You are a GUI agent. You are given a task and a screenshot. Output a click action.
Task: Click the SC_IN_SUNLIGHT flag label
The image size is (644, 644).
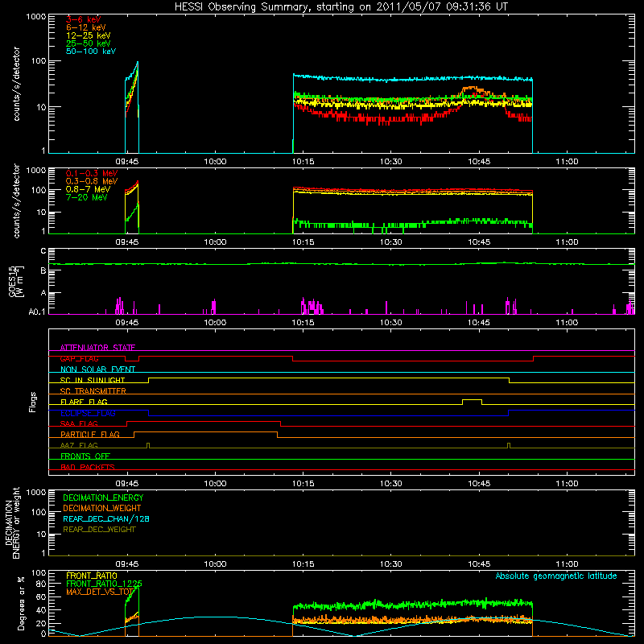tap(93, 380)
